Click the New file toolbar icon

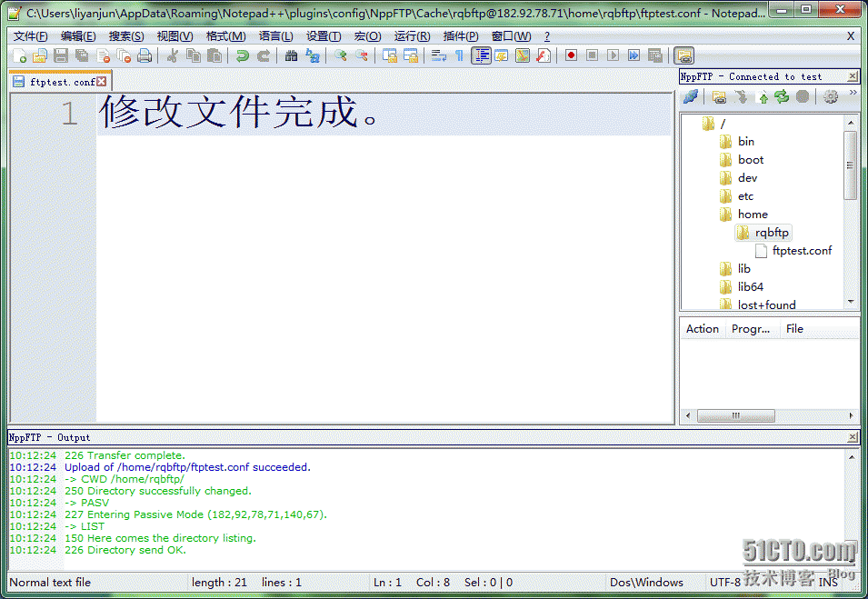20,56
